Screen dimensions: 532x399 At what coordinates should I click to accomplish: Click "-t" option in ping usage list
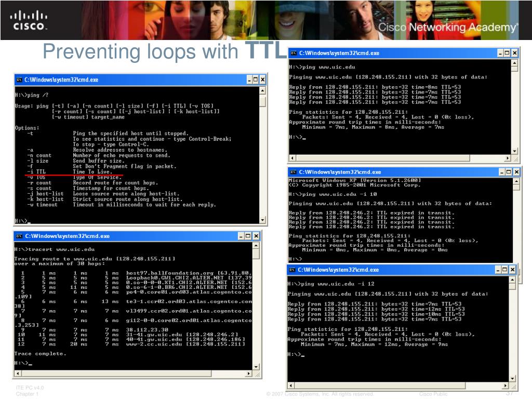point(30,134)
